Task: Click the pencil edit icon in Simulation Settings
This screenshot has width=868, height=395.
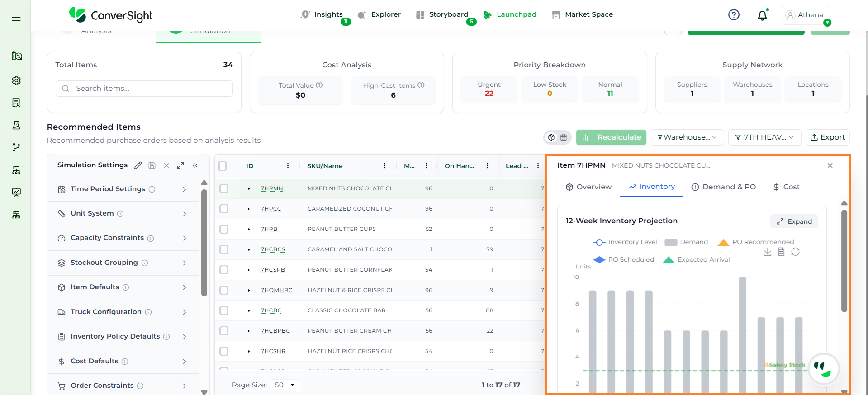Action: tap(138, 165)
